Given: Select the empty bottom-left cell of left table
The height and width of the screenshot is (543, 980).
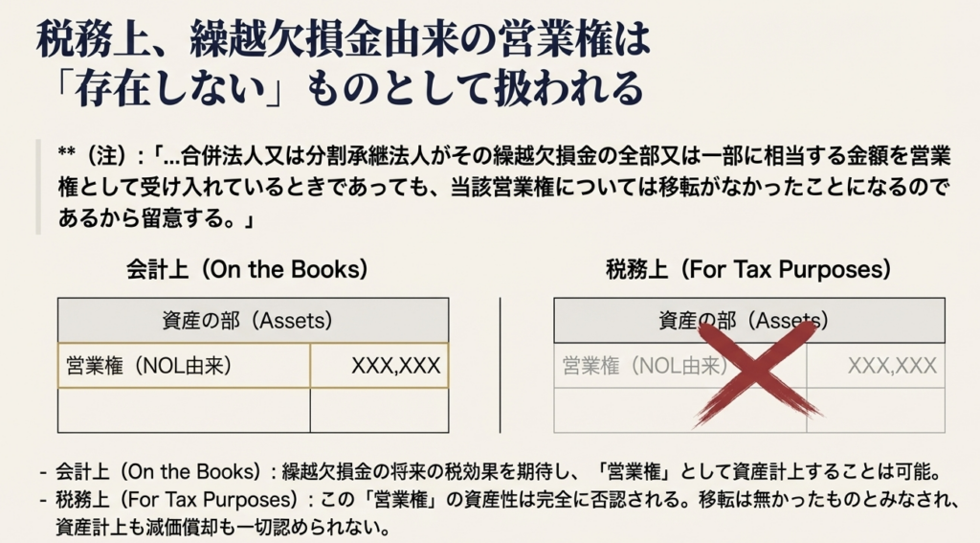Looking at the screenshot, I should (184, 410).
